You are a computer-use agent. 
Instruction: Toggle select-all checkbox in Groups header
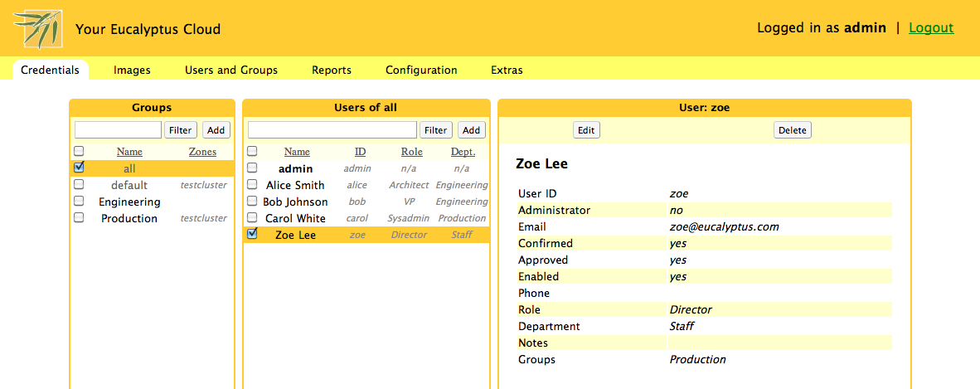[x=79, y=151]
